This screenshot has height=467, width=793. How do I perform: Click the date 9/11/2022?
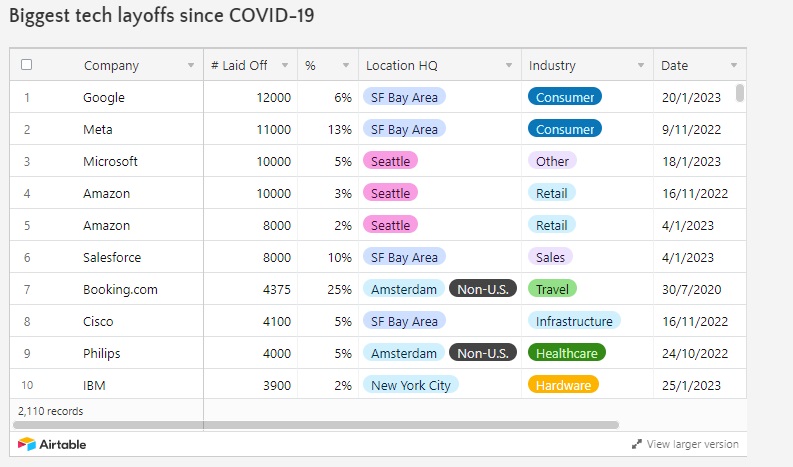tap(691, 129)
